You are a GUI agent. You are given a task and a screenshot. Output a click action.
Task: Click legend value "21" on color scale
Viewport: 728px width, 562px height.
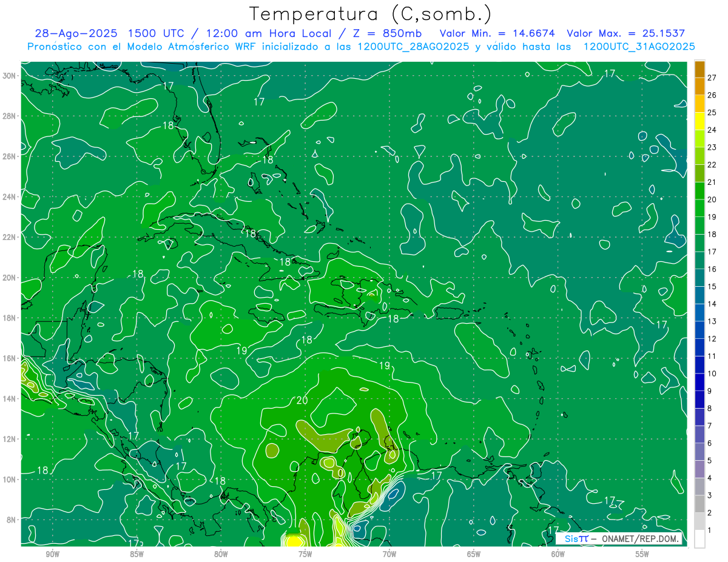pos(712,182)
